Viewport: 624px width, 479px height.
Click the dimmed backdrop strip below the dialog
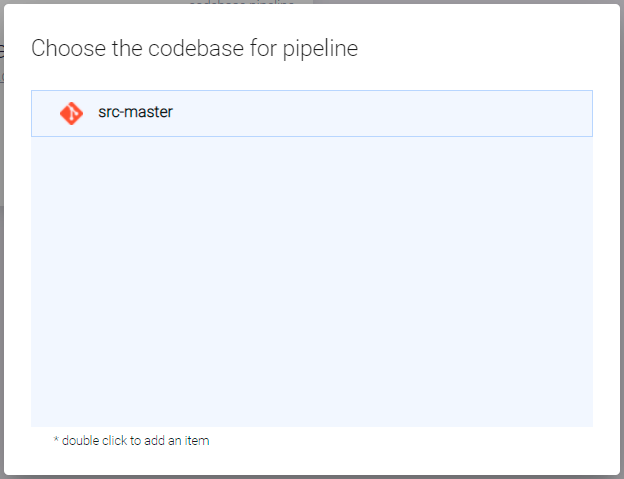(x=312, y=477)
